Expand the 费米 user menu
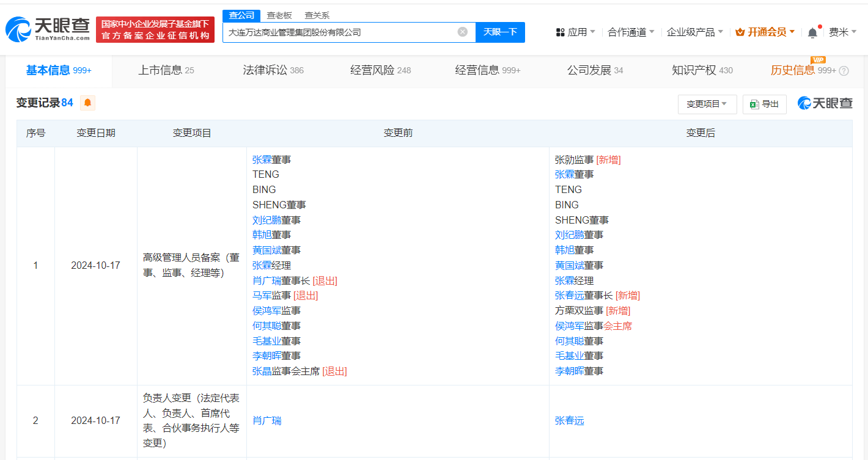Image resolution: width=868 pixels, height=460 pixels. coord(843,32)
